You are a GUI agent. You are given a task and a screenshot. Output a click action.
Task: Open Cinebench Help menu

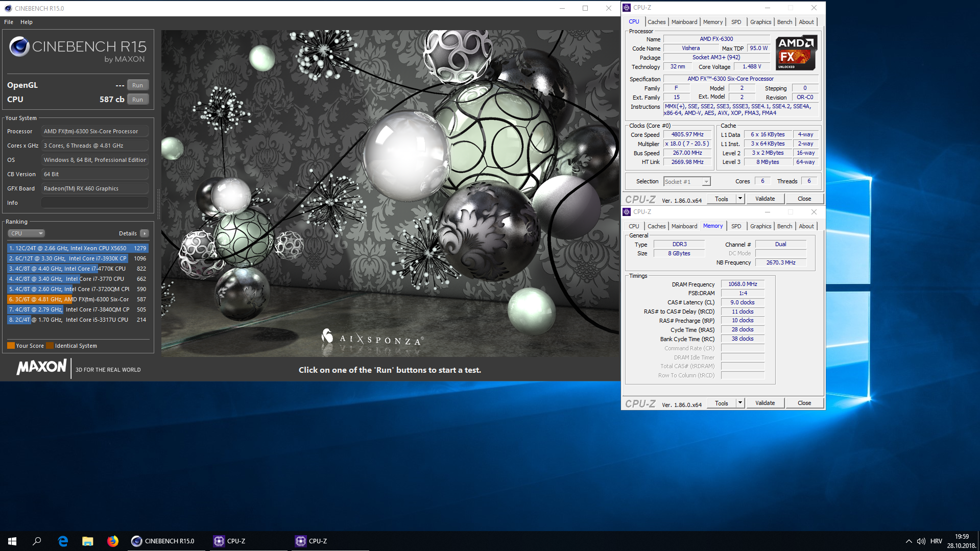pos(27,22)
